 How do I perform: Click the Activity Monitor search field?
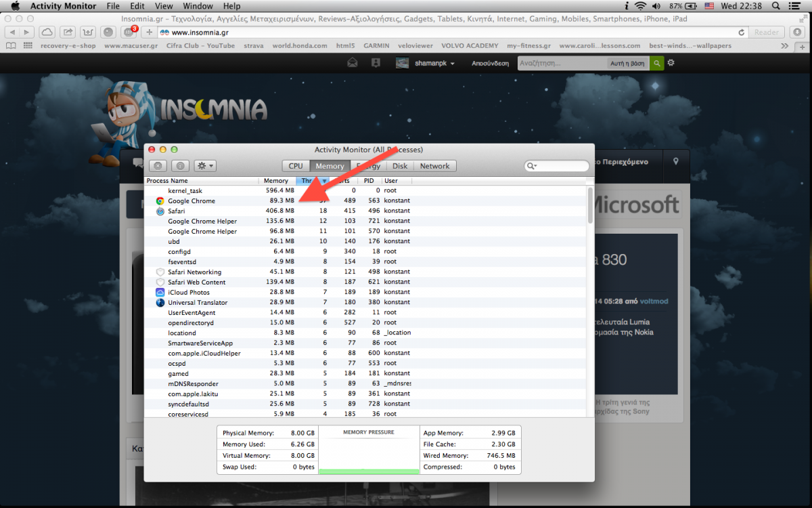tap(557, 166)
